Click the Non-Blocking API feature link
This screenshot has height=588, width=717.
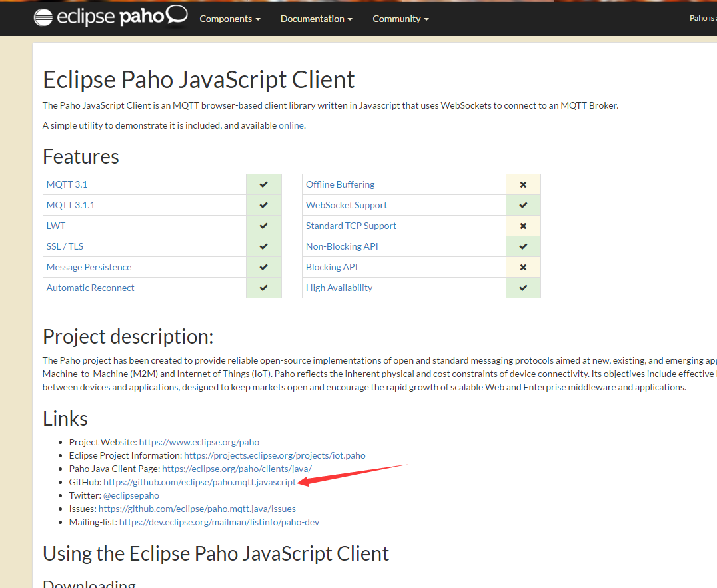pos(342,246)
